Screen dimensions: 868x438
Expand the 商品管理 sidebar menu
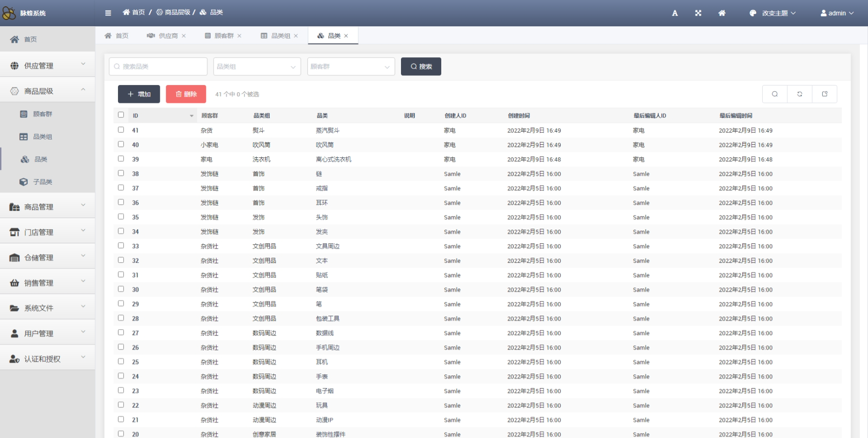(48, 207)
